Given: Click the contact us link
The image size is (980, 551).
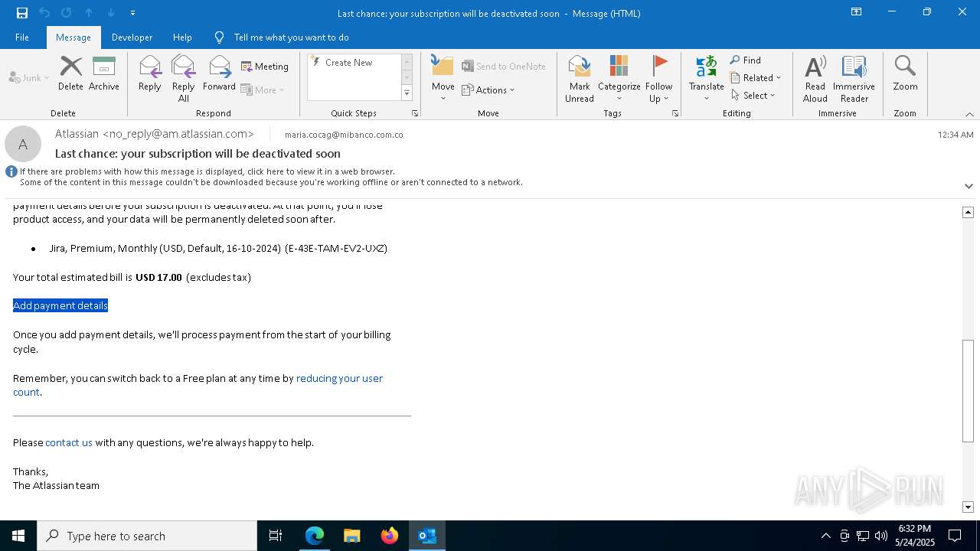Looking at the screenshot, I should [x=69, y=442].
